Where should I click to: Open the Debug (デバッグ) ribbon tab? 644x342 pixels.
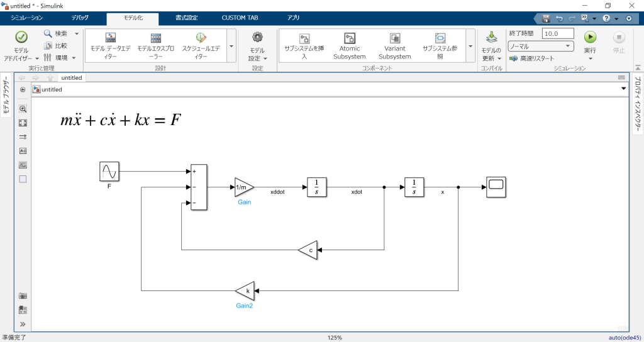[80, 18]
